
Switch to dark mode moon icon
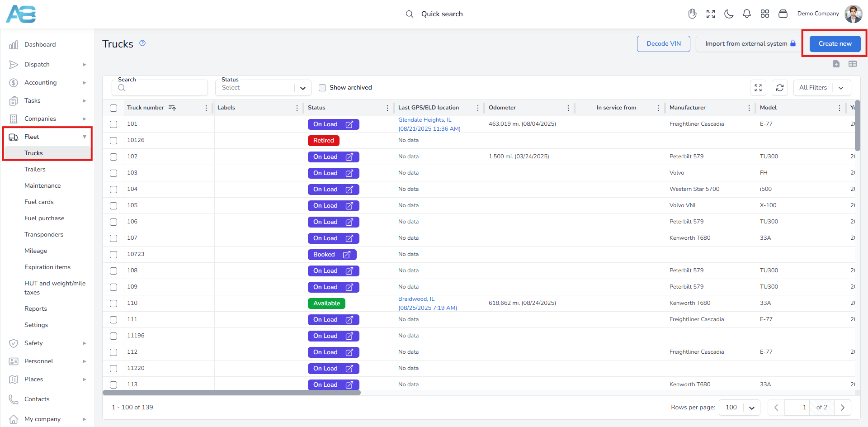(729, 14)
